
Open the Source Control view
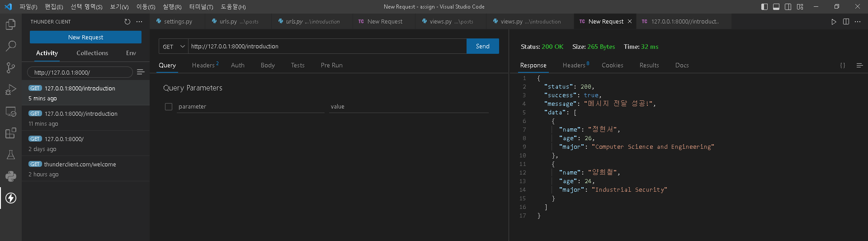coord(10,67)
